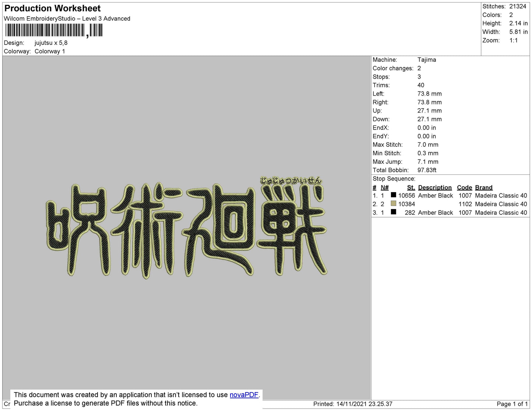Screen dimensions: 532x411
Task: Click the novaPDF hyperlink
Action: coord(244,395)
